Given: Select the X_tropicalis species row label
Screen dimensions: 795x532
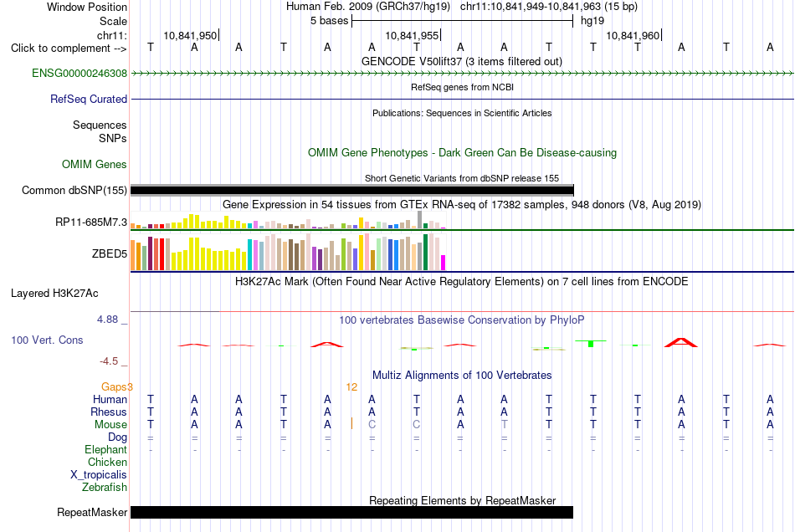Looking at the screenshot, I should coord(99,475).
